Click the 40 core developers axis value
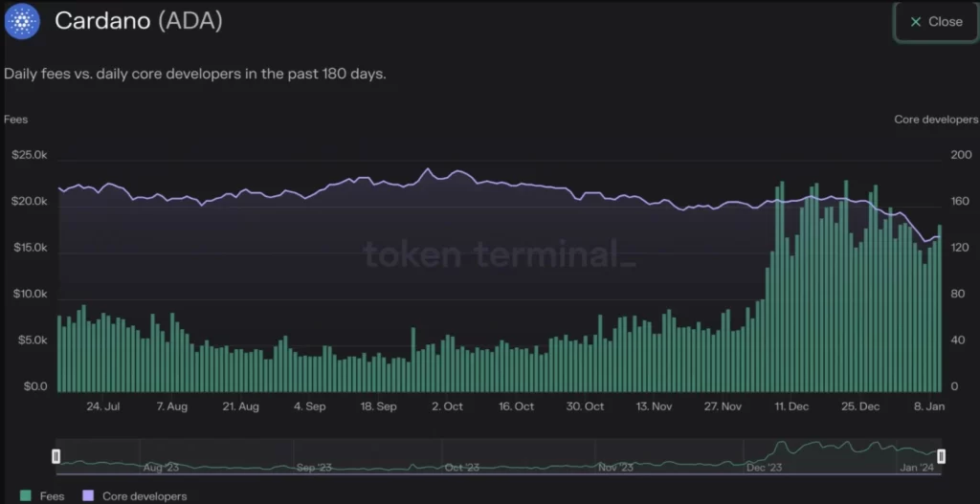Viewport: 980px width, 504px height. (957, 340)
